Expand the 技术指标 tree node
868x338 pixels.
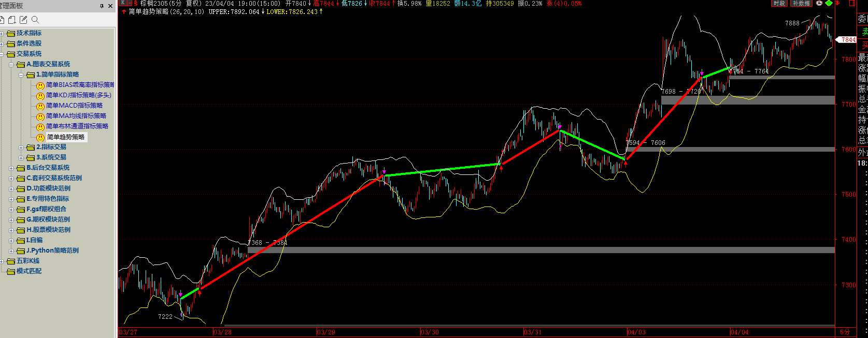[2, 34]
